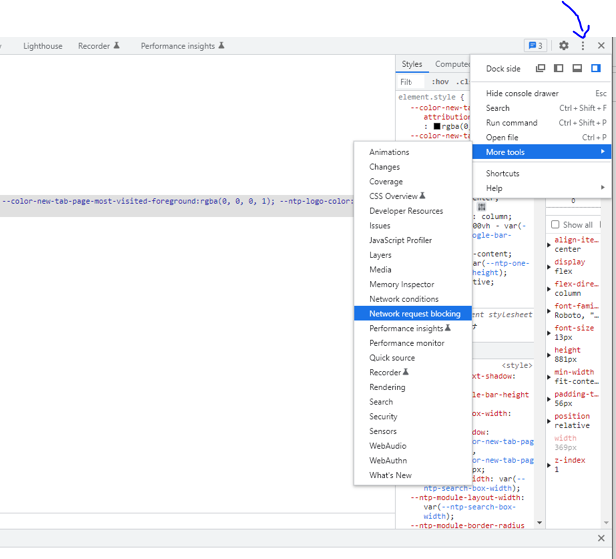
Task: Open Shortcuts from the menu
Action: coord(541,174)
